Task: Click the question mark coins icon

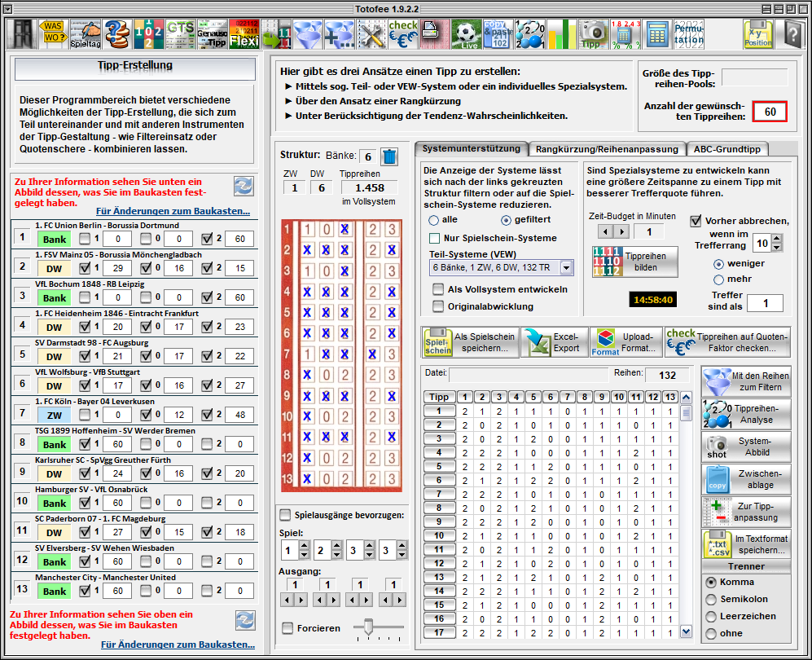Action: click(117, 34)
